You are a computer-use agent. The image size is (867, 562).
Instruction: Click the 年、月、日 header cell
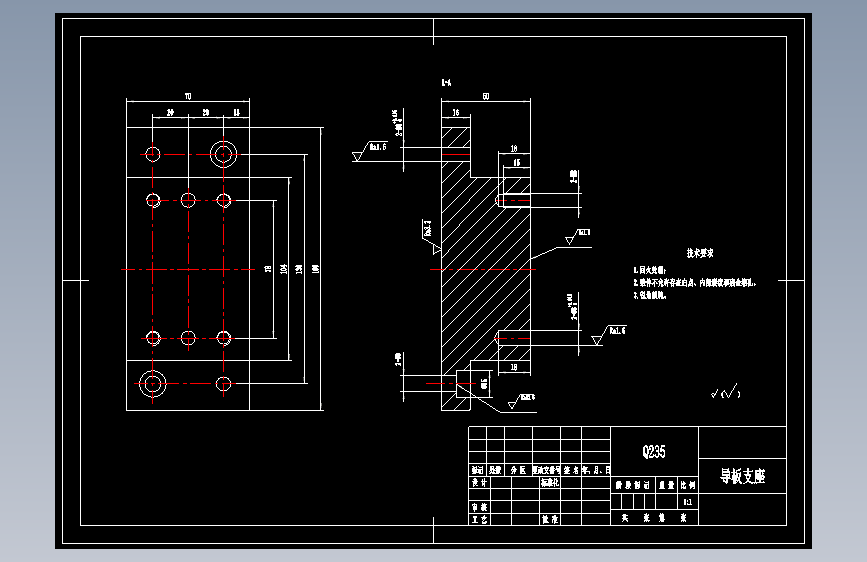pos(596,470)
